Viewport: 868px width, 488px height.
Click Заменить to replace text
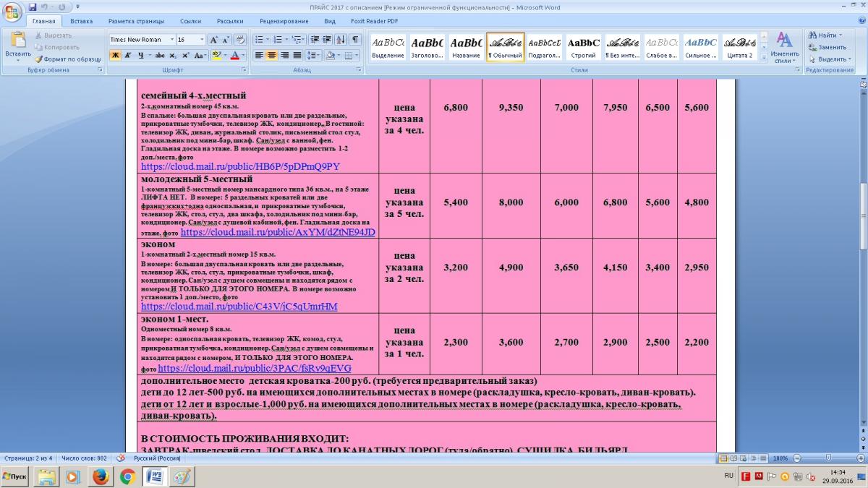[826, 47]
